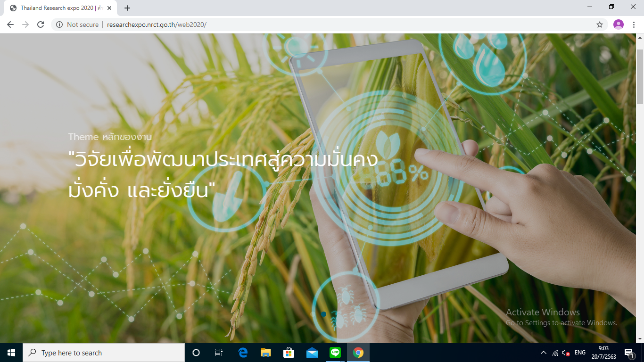Open Cortana circle on taskbar
This screenshot has width=644, height=362.
click(196, 353)
